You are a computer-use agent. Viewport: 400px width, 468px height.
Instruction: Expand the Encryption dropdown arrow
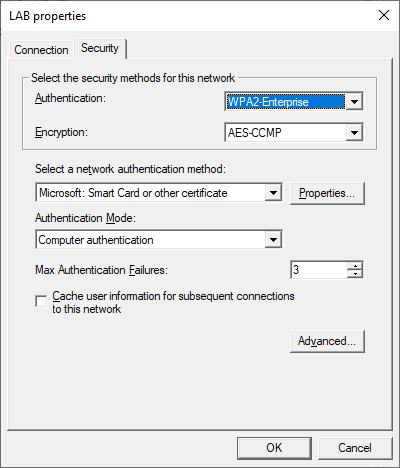coord(354,133)
